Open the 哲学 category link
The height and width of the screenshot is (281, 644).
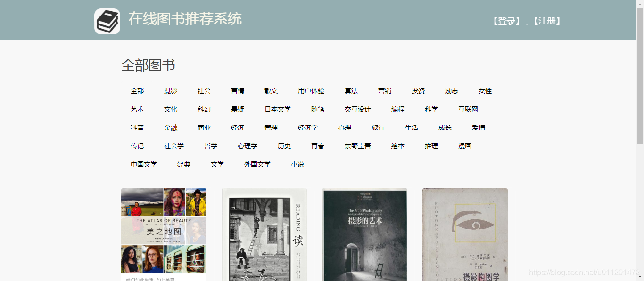tap(211, 146)
